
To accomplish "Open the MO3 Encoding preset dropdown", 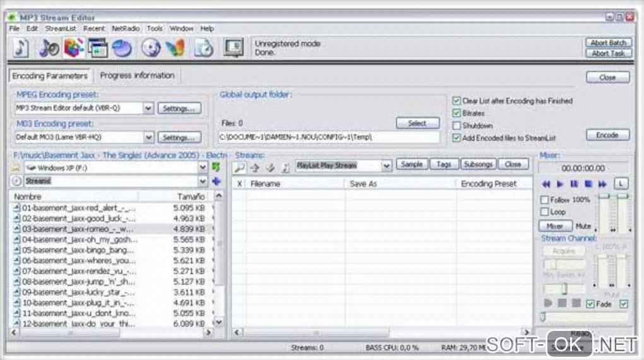I will point(148,137).
